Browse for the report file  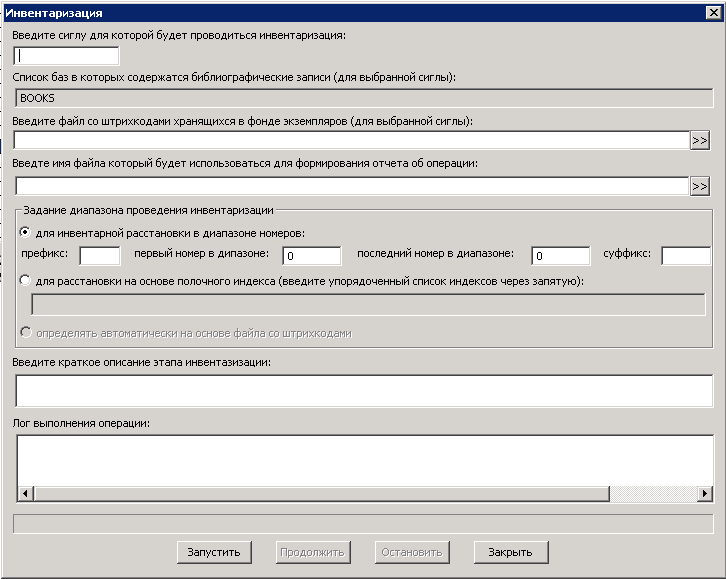click(699, 186)
